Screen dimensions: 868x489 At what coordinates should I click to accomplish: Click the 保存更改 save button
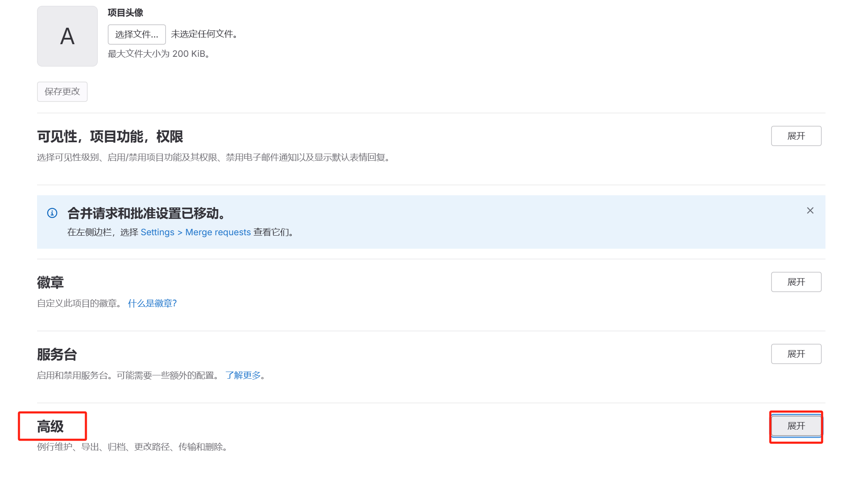tap(62, 92)
